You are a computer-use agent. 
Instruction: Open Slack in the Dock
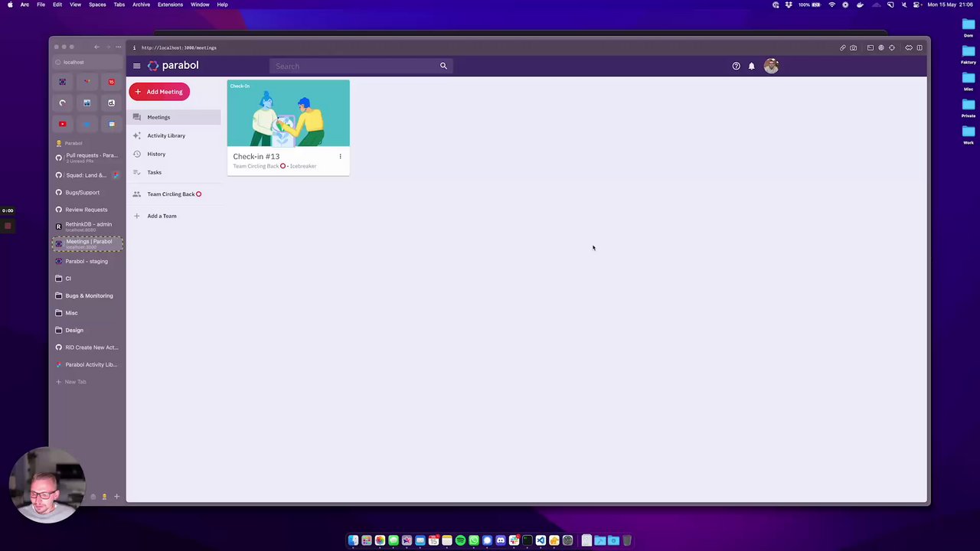tap(514, 540)
